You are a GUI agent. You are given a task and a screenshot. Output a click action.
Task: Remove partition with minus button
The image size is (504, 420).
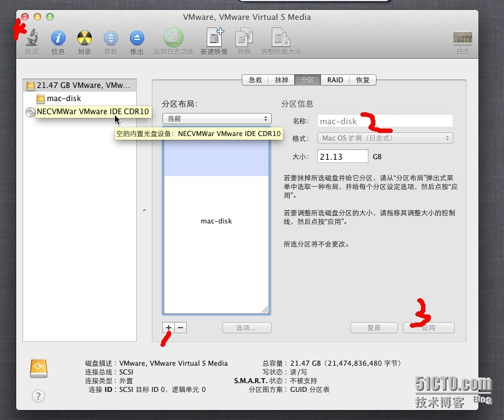(180, 328)
